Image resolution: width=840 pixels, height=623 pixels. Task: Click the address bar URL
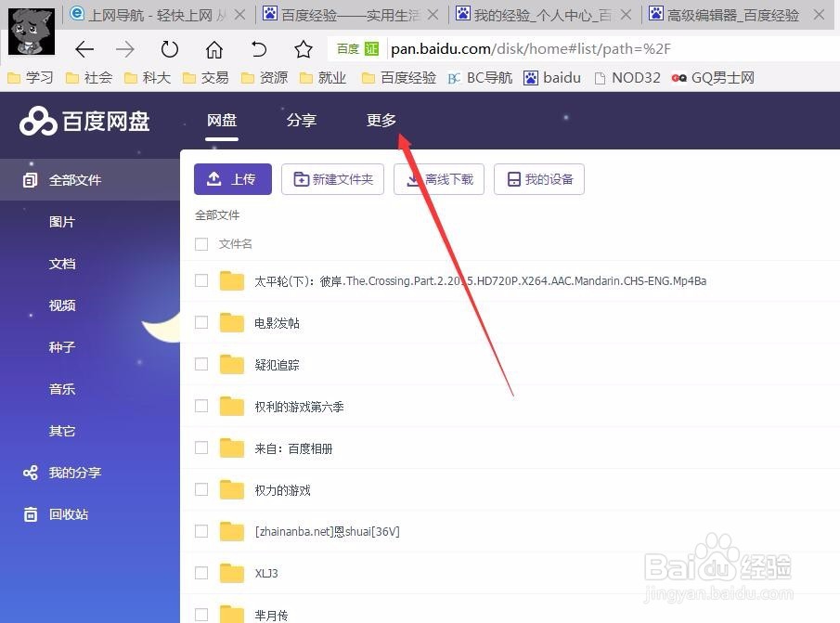click(x=530, y=49)
